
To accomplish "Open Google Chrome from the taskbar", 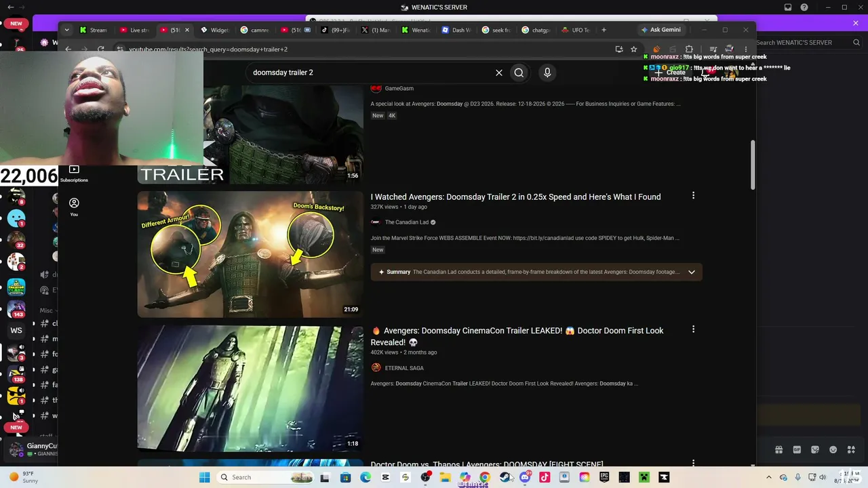I will 485,477.
